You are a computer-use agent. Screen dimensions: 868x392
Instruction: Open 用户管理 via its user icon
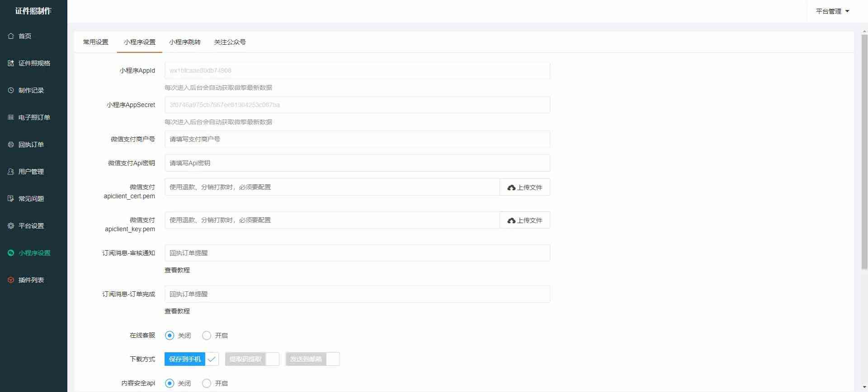click(x=11, y=172)
